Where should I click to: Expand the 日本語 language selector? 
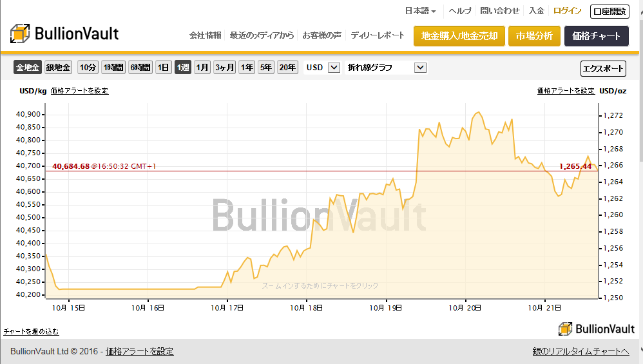tap(420, 11)
